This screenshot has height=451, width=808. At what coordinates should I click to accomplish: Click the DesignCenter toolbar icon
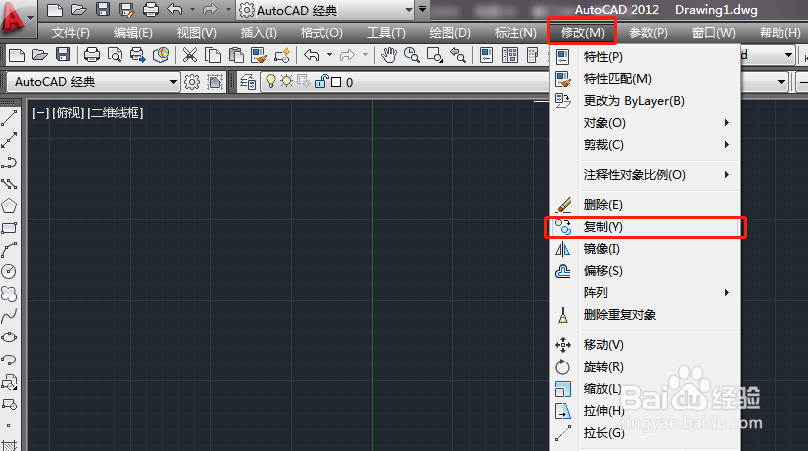tap(510, 55)
